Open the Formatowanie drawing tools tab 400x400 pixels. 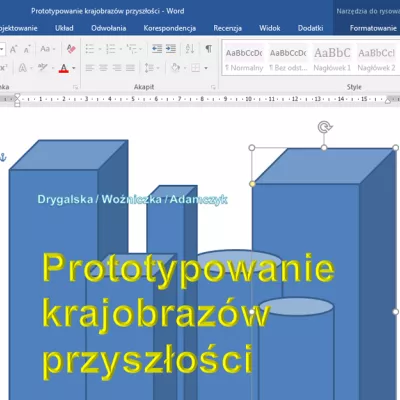[373, 28]
